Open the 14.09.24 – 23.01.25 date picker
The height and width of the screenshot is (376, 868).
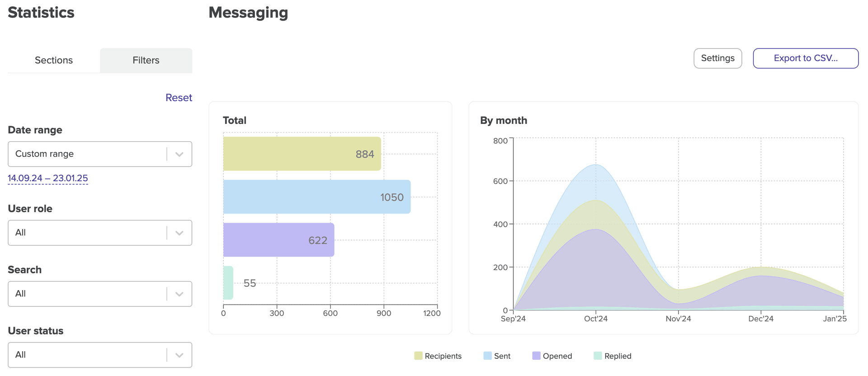(48, 178)
